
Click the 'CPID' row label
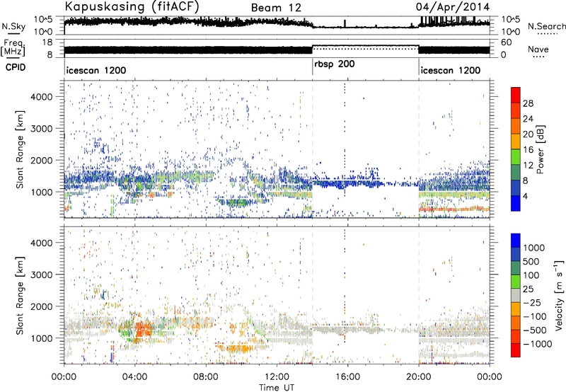coord(16,67)
